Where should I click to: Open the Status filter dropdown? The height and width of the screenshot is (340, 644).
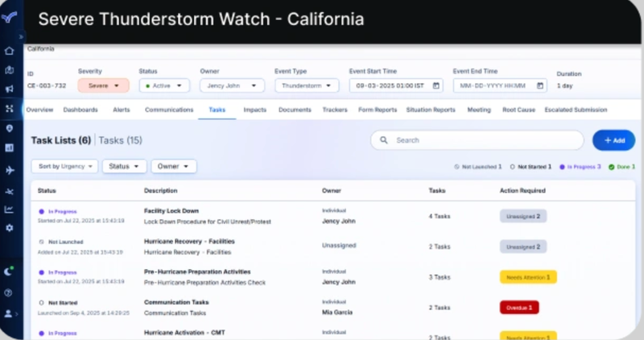124,166
